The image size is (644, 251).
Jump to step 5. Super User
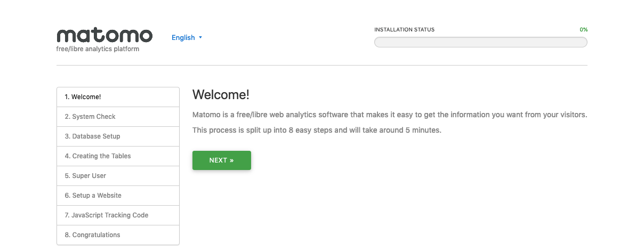(118, 176)
